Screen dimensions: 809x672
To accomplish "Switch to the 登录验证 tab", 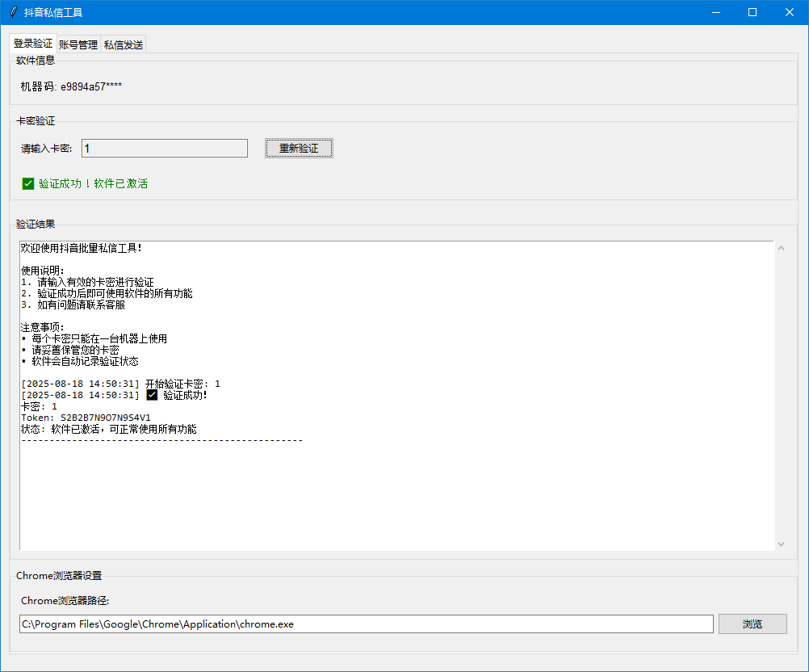I will 33,44.
